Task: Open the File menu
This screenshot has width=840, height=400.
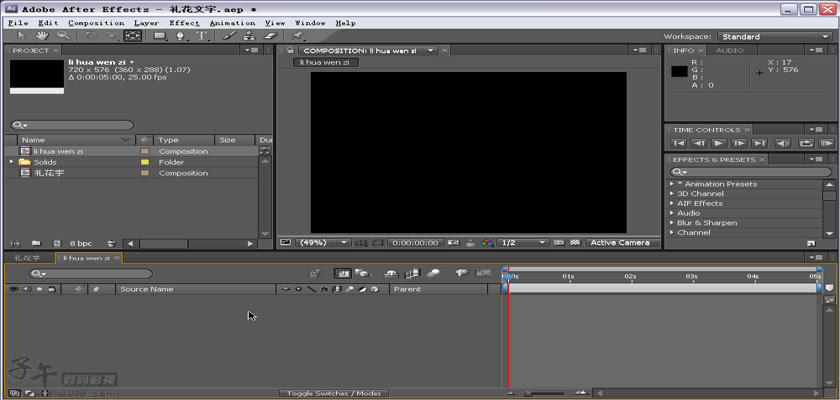Action: (18, 23)
